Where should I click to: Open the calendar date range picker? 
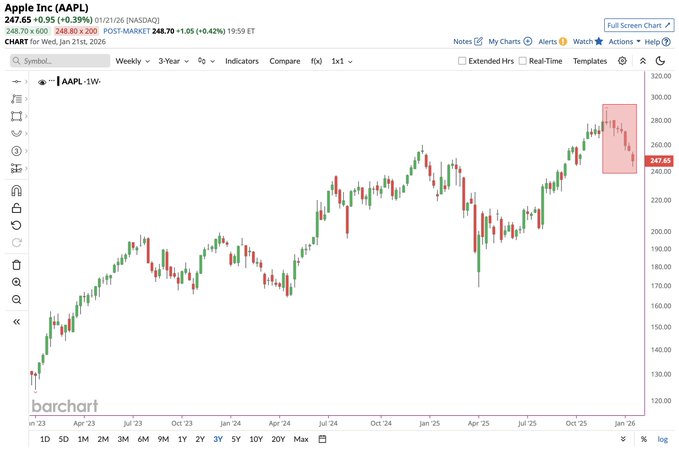(x=323, y=439)
